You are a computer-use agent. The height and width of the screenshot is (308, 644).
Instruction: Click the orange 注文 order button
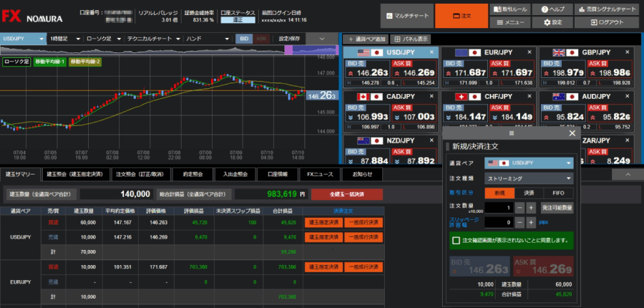pos(462,16)
